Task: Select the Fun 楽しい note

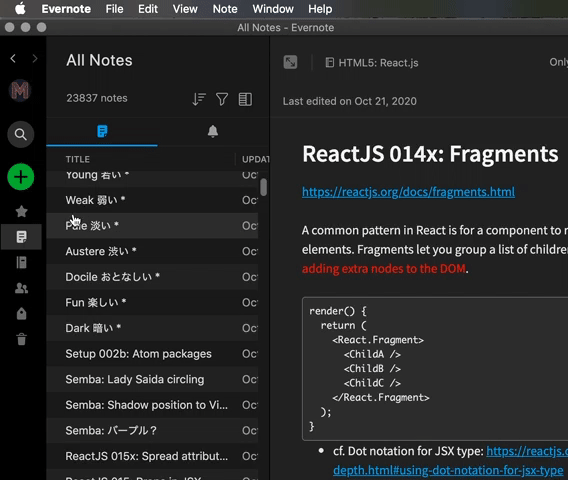Action: point(152,302)
